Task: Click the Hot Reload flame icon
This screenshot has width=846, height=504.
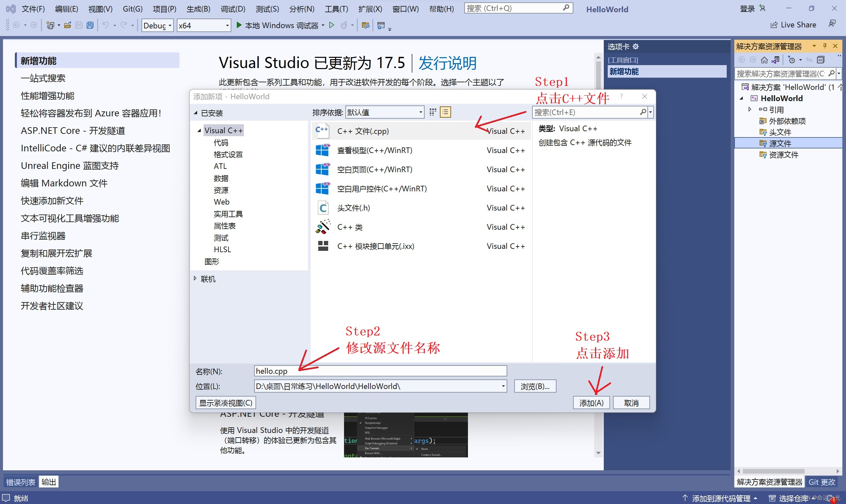Action: coord(344,25)
